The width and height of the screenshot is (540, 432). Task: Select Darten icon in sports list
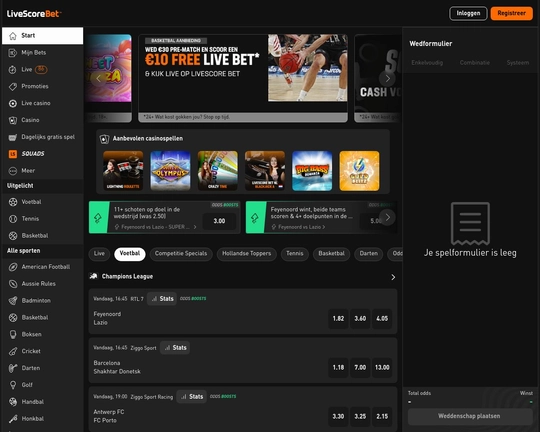[x=13, y=368]
